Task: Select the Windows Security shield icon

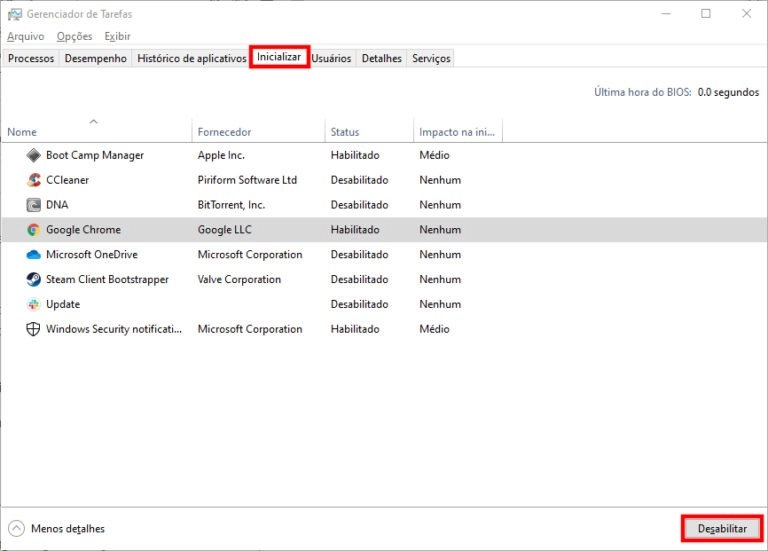Action: click(x=33, y=329)
